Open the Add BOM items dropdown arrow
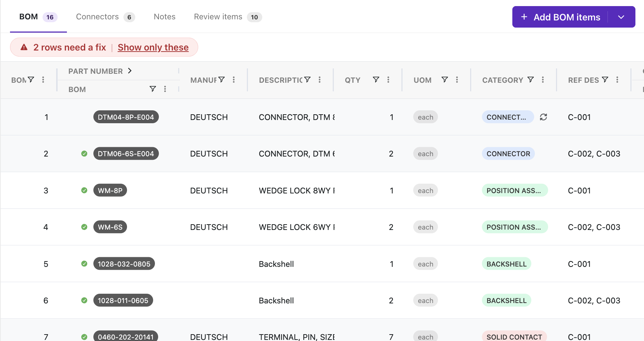Screen dimensions: 644x341 click(x=621, y=17)
